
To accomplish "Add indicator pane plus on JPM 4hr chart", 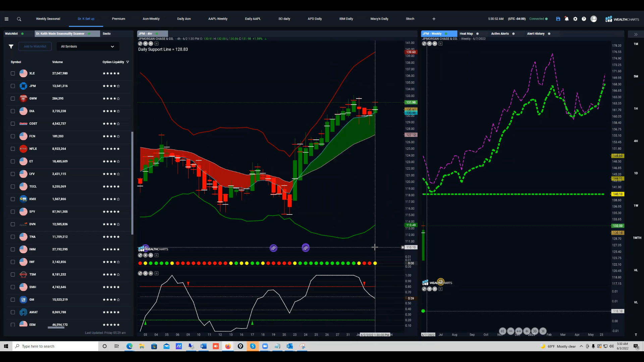I will pos(157,44).
